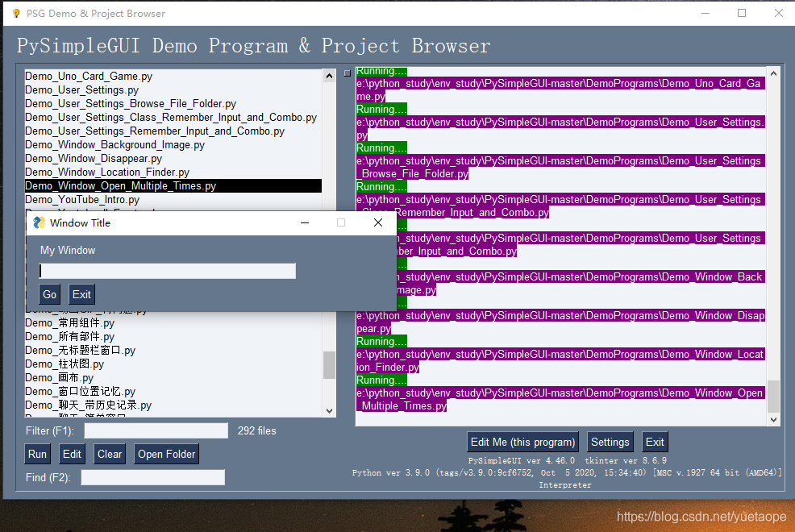The width and height of the screenshot is (795, 532).
Task: Click output panel scroll down arrow
Action: pos(774,419)
